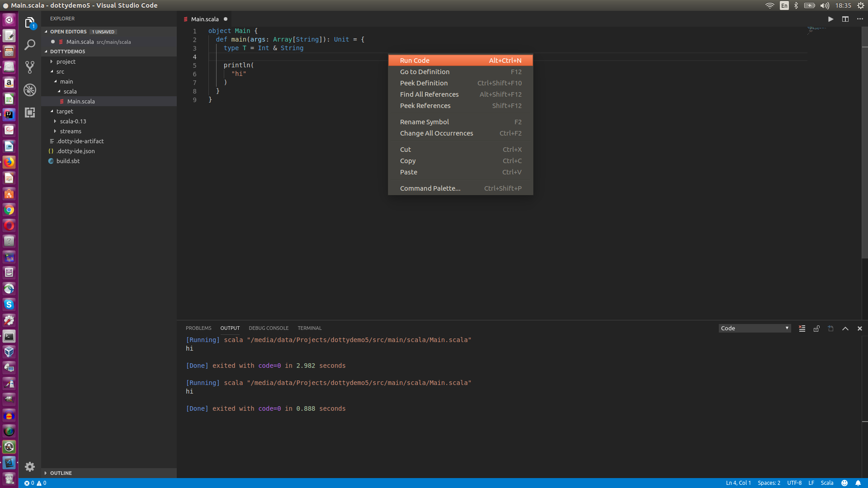The height and width of the screenshot is (488, 868).
Task: Click the Split Editor icon
Action: [845, 19]
